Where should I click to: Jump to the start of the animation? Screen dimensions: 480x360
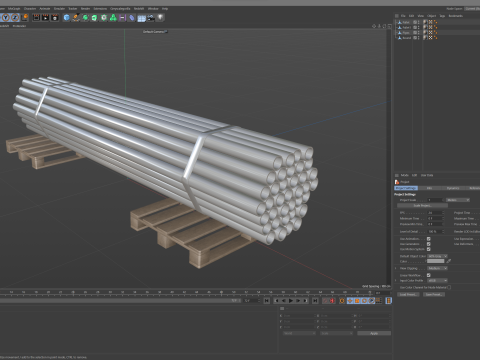[x=267, y=301]
